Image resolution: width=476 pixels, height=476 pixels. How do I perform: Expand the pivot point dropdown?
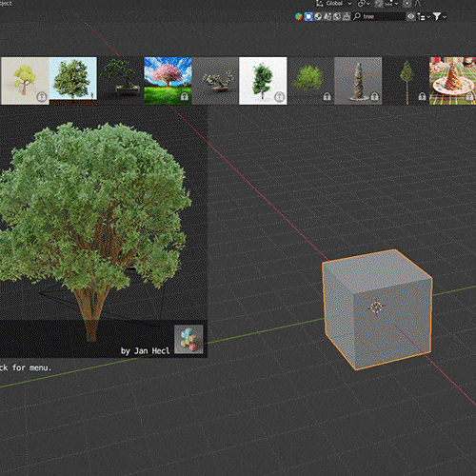(x=364, y=4)
